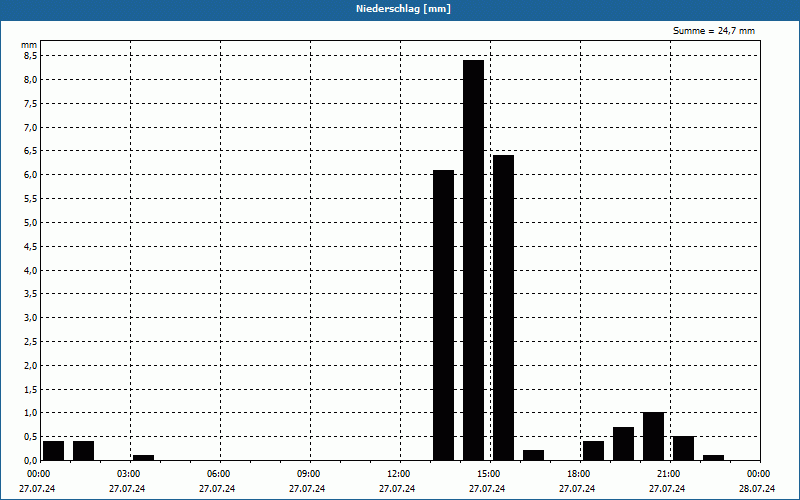This screenshot has width=800, height=500.
Task: Click the "6,5" y-axis label
Action: tap(31, 151)
